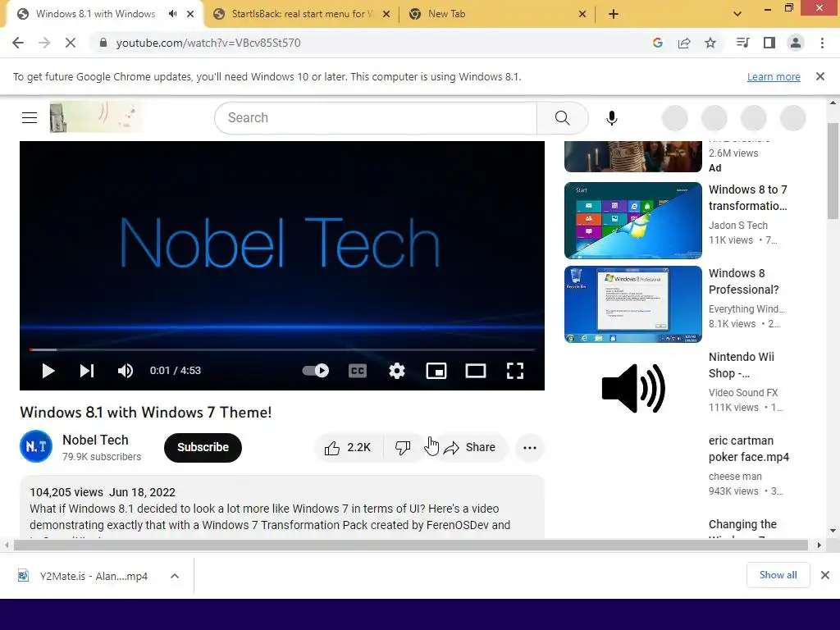The image size is (840, 630).
Task: Share the video
Action: tap(470, 448)
